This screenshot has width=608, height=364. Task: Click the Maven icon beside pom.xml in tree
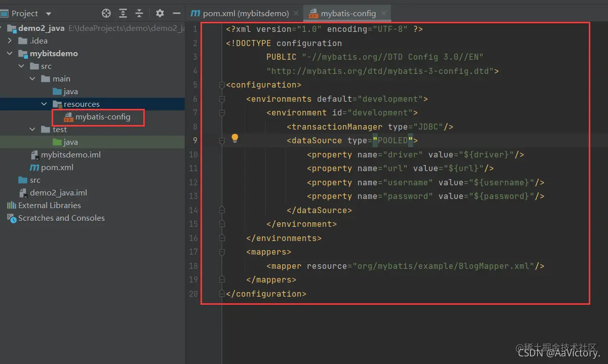(x=34, y=168)
